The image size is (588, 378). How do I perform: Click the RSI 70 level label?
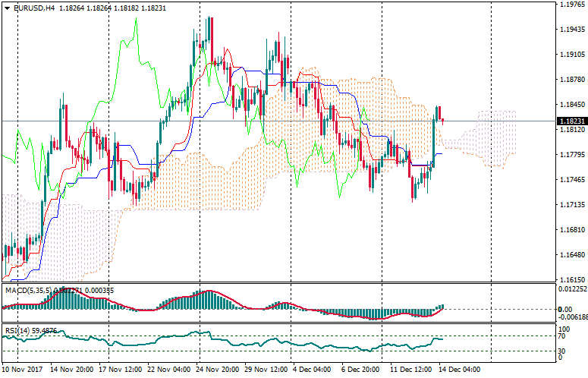click(562, 335)
